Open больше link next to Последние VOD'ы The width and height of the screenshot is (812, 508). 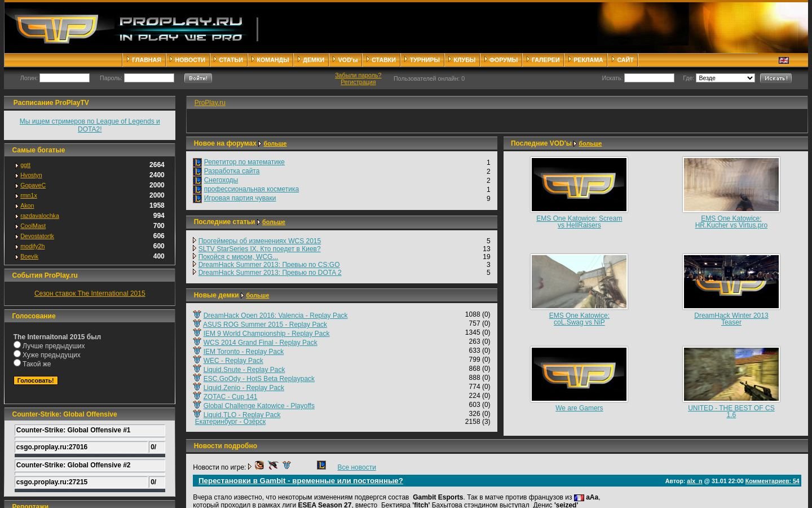pyautogui.click(x=590, y=143)
